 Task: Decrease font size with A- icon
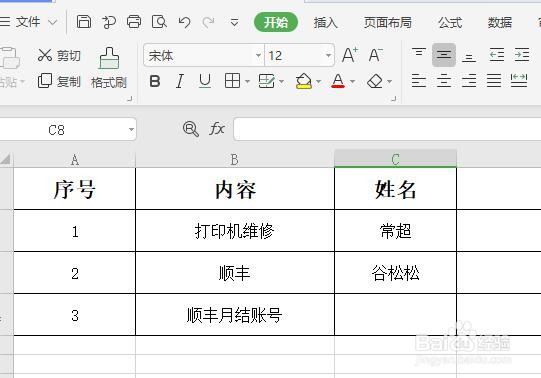coord(375,55)
